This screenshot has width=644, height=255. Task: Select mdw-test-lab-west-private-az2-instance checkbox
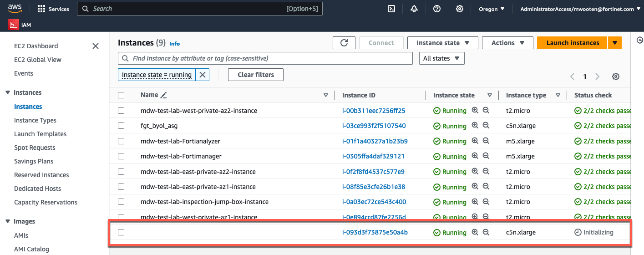point(121,111)
